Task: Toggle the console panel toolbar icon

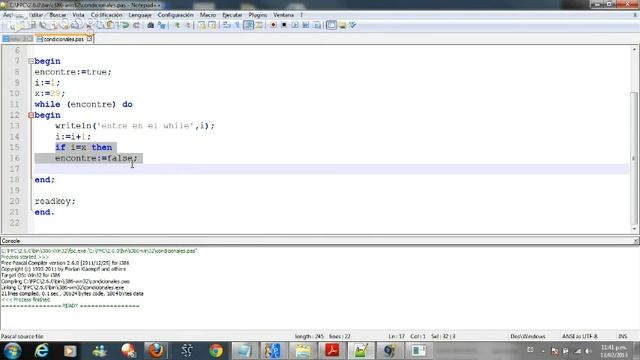Action: point(331,25)
